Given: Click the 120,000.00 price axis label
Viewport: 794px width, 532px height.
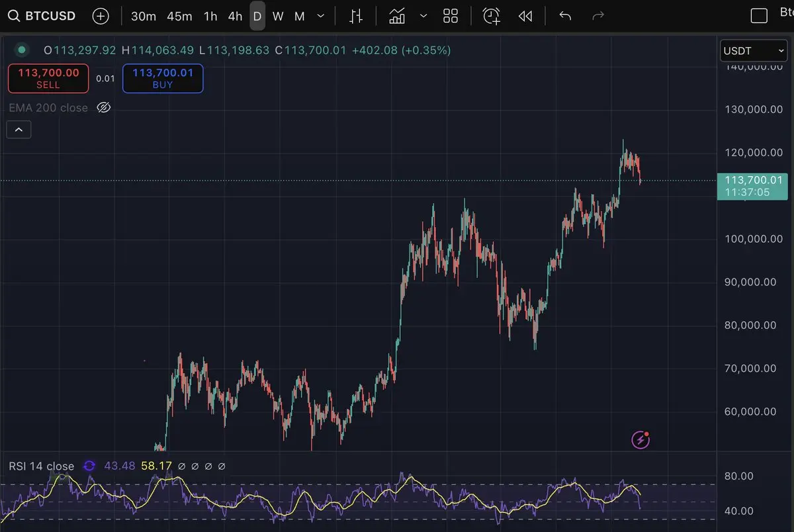Looking at the screenshot, I should point(754,152).
